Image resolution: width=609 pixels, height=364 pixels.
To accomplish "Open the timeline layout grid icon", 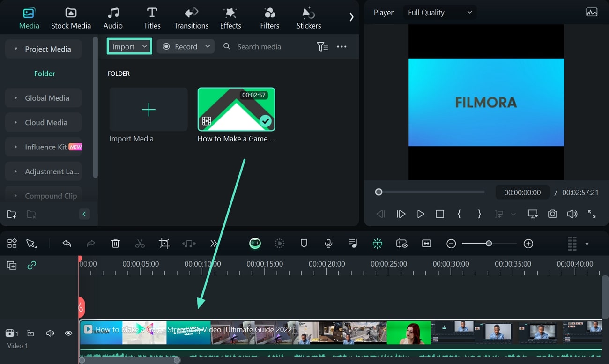I will click(x=12, y=243).
